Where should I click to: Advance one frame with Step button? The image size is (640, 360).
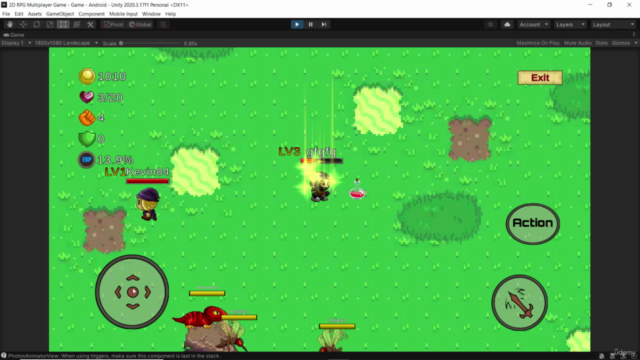324,24
